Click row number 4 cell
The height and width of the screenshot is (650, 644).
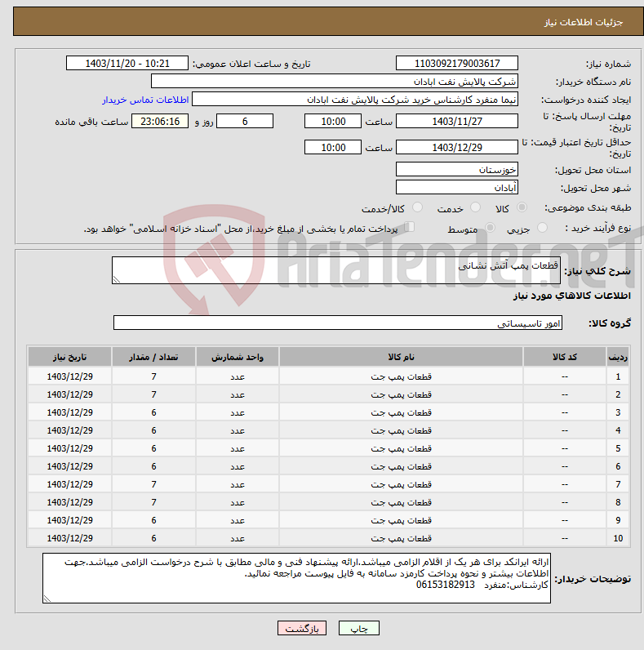(x=618, y=430)
